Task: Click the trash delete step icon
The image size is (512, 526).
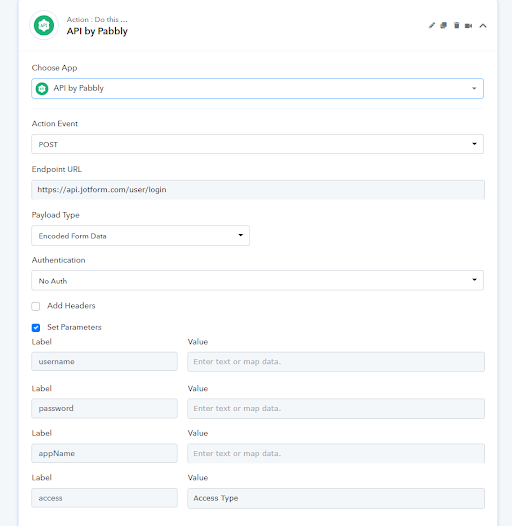Action: tap(456, 25)
